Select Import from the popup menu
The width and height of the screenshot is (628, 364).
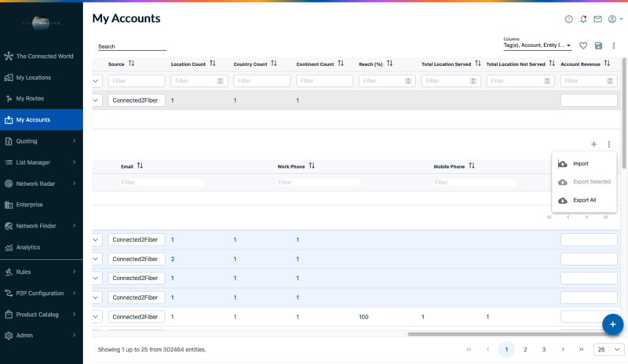point(580,164)
